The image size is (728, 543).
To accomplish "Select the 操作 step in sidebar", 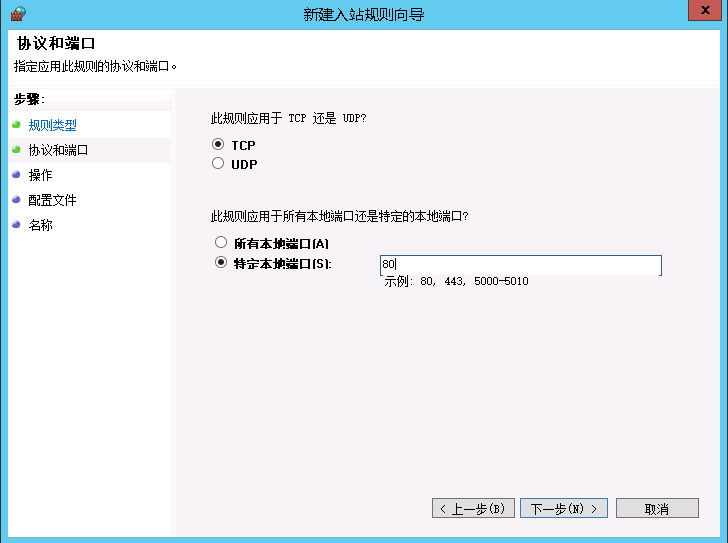I will 40,175.
